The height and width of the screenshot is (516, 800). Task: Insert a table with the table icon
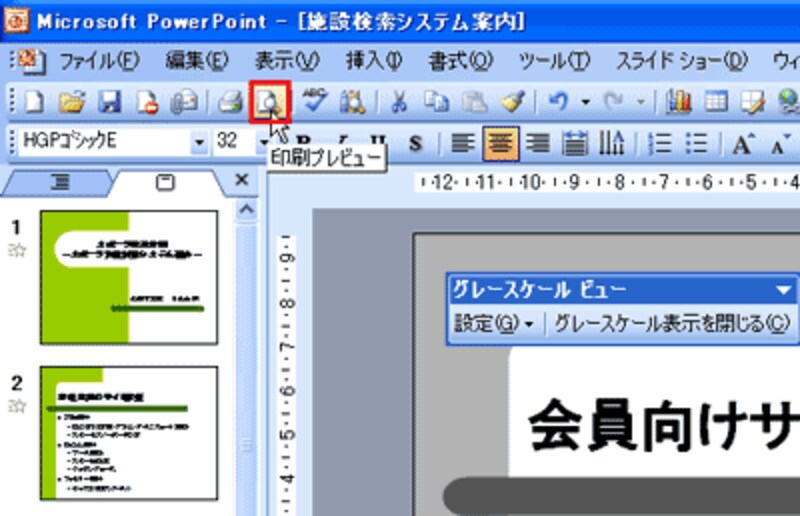point(716,102)
